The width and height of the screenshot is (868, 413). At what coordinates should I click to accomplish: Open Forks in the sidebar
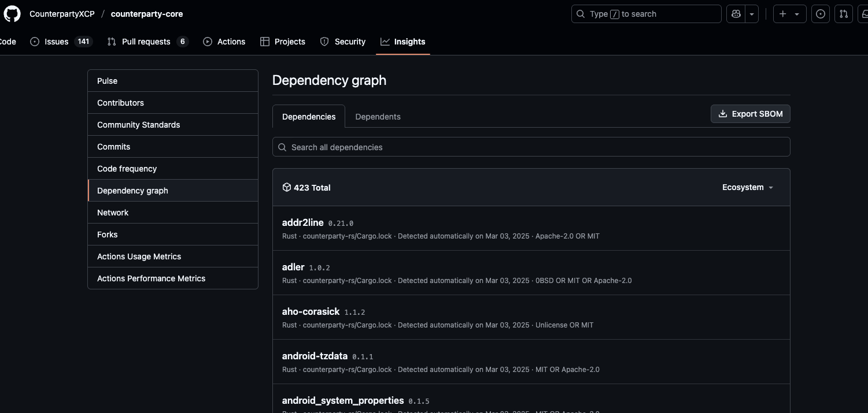point(173,235)
